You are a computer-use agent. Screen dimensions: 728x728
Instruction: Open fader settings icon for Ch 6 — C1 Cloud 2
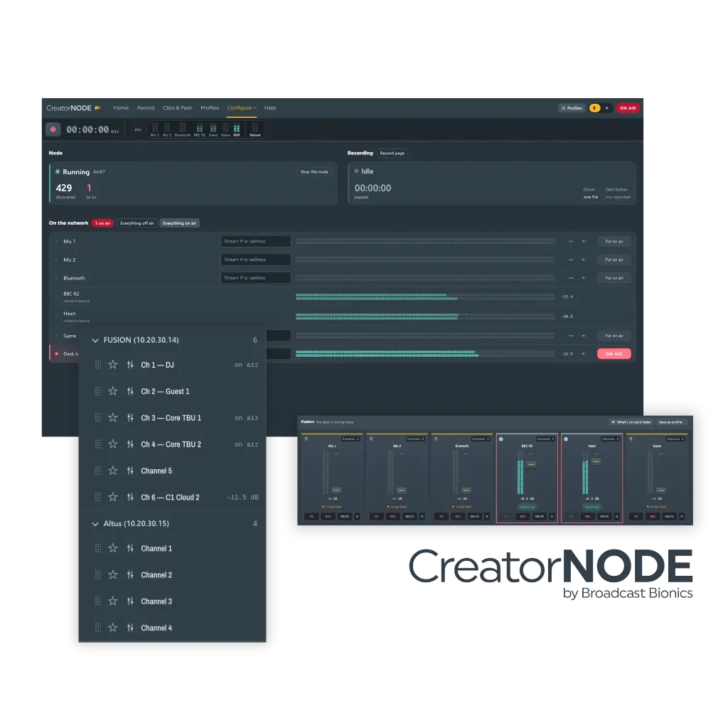130,497
